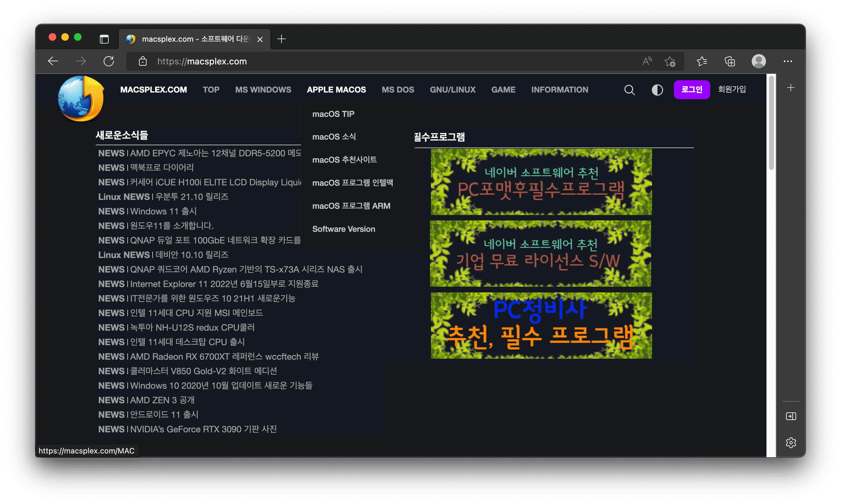Open Internet Explorer 11 지원종료 article
Screen dimensions: 841x504
[224, 284]
